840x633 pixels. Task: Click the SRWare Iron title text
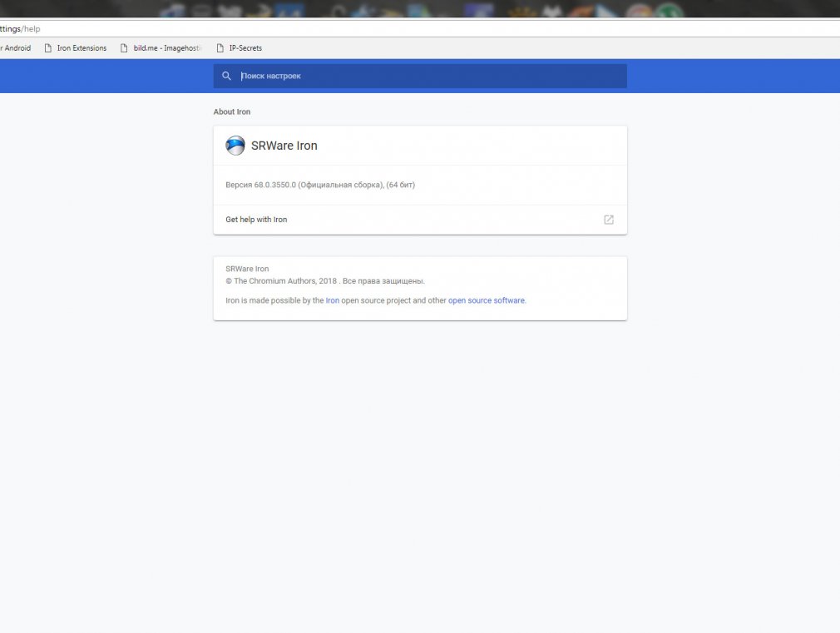(284, 146)
